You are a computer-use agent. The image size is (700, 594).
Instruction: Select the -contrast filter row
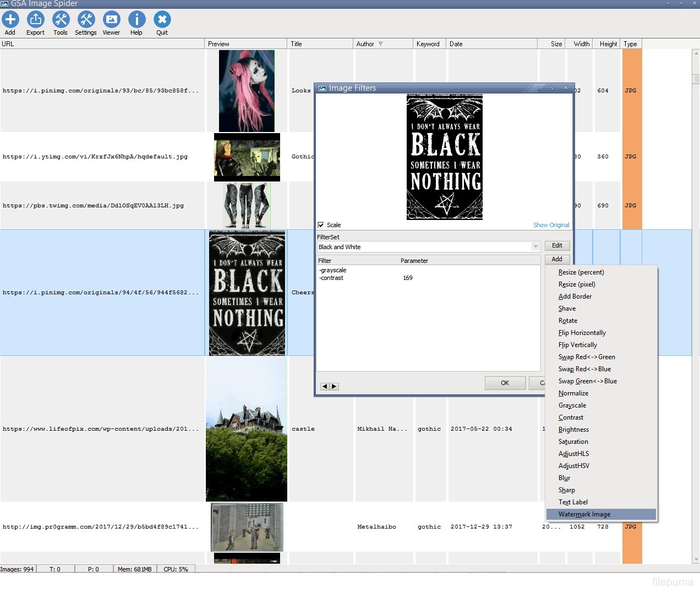[x=332, y=278]
